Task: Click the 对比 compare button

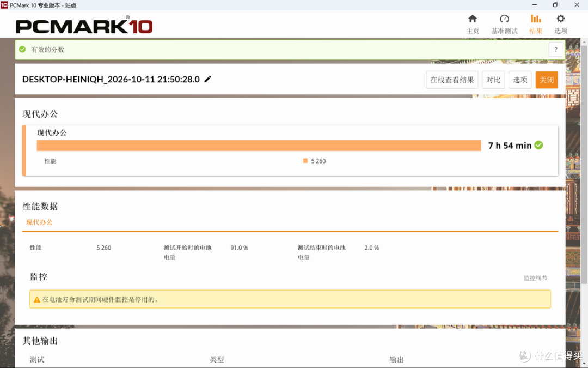Action: (493, 80)
